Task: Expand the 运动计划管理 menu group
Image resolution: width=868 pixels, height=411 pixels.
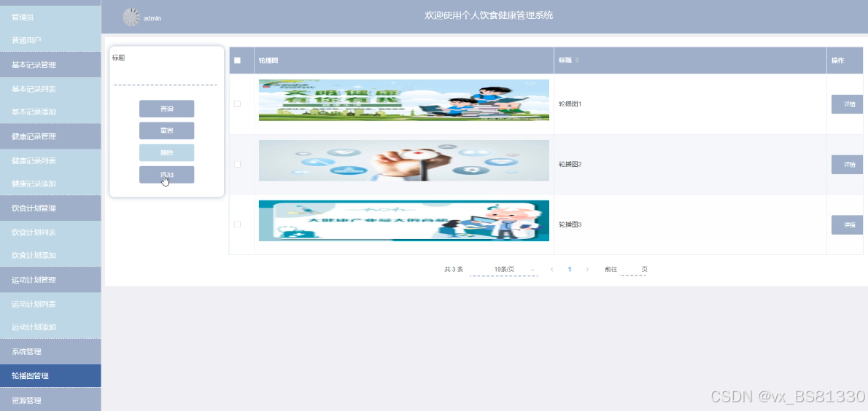Action: [50, 280]
